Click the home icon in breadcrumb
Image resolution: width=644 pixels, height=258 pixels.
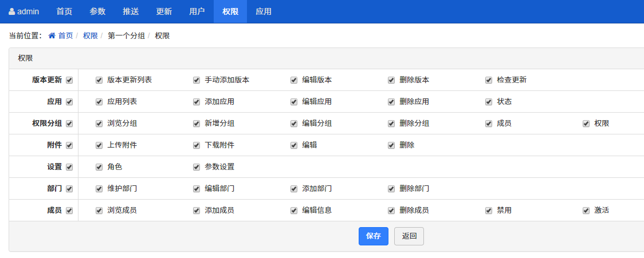tap(52, 35)
